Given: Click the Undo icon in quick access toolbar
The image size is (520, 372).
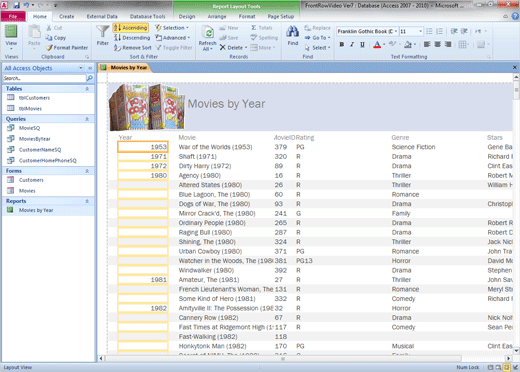Looking at the screenshot, I should 26,5.
